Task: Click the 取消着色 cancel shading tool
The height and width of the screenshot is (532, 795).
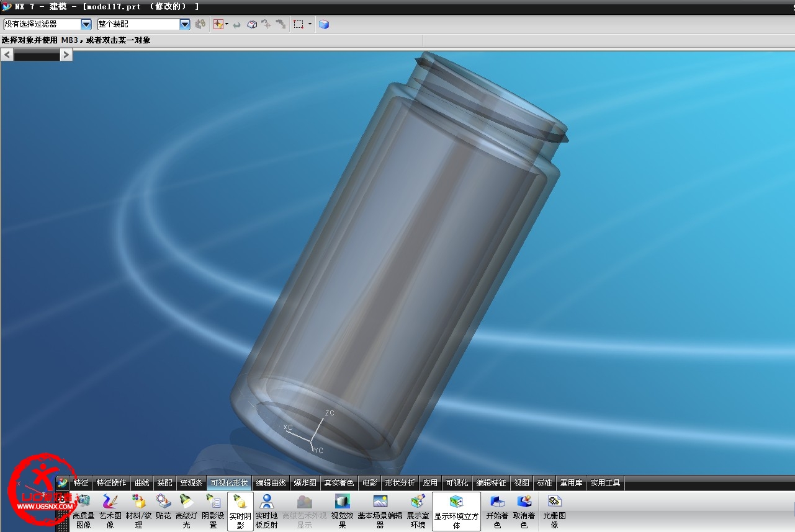Action: pos(524,512)
